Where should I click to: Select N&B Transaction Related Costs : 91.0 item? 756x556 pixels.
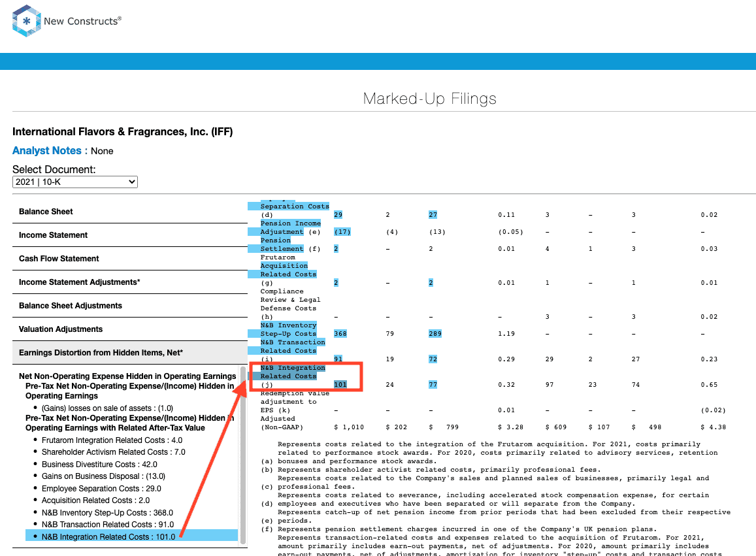[x=108, y=524]
